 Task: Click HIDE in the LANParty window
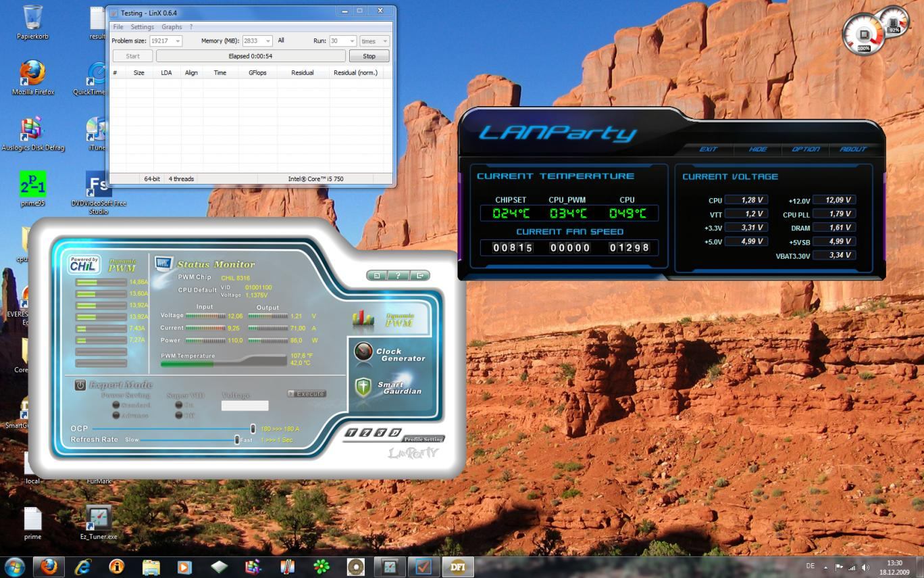tap(758, 149)
